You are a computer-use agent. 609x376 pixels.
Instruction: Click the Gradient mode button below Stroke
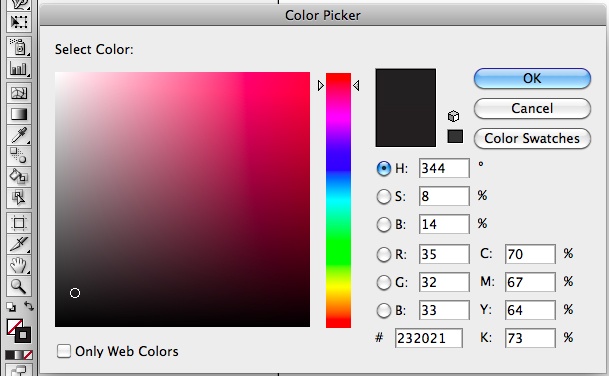(x=18, y=355)
